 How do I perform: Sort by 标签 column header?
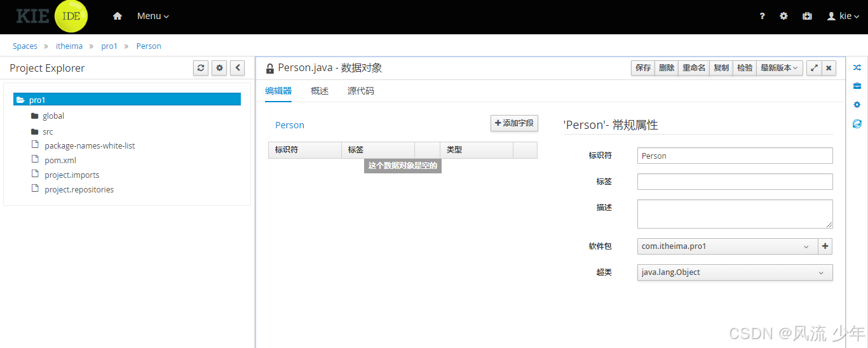pos(378,150)
